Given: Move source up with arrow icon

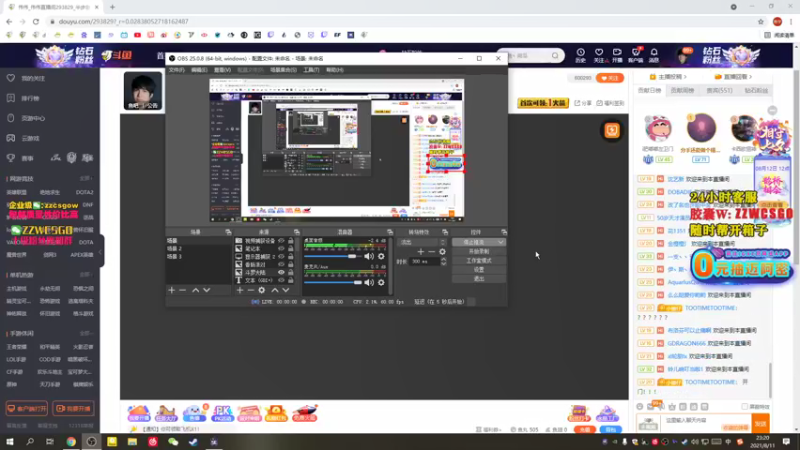Looking at the screenshot, I should pos(274,290).
